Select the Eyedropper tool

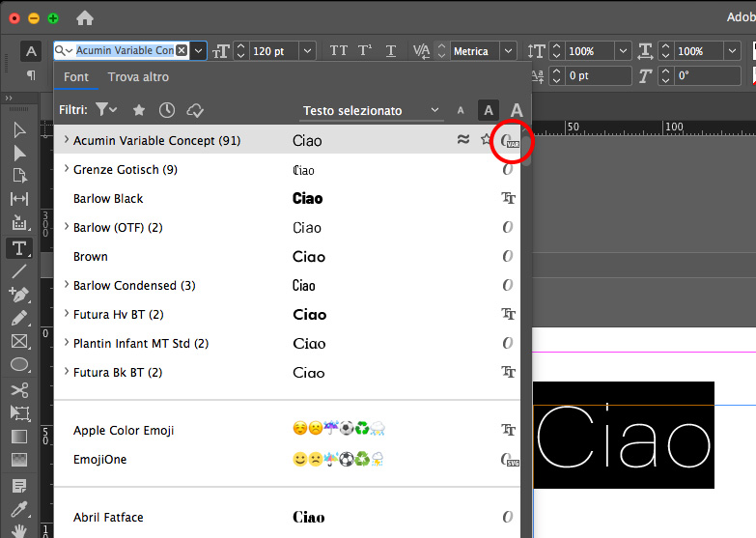click(x=19, y=509)
